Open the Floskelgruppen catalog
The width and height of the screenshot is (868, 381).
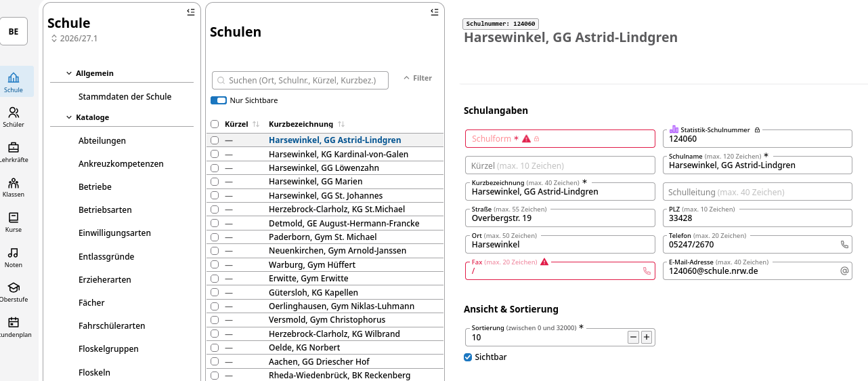pyautogui.click(x=108, y=348)
